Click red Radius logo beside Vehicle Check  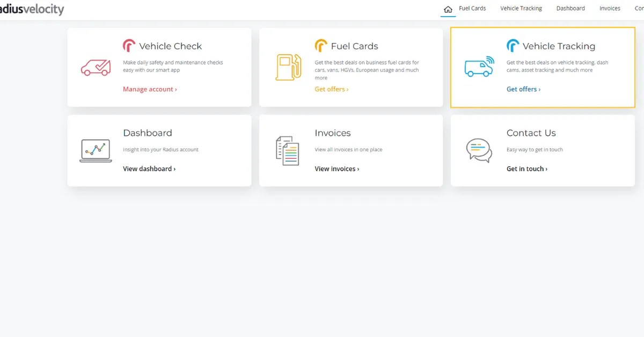coord(129,46)
